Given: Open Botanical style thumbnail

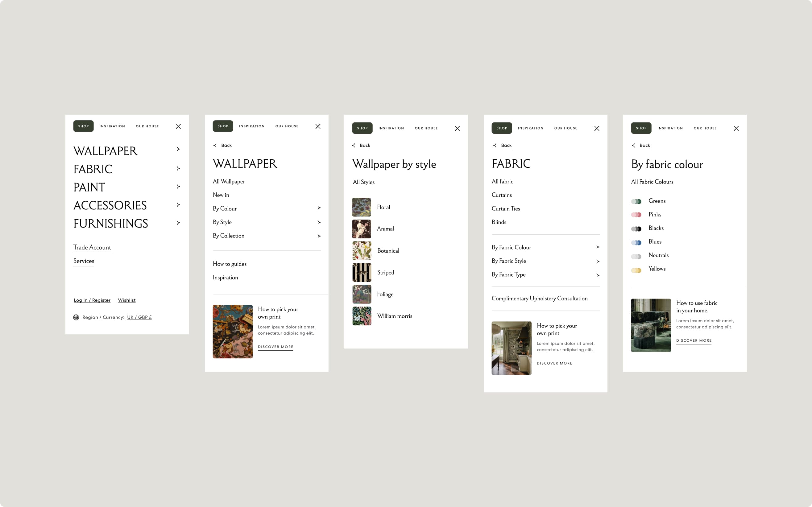Looking at the screenshot, I should [362, 251].
